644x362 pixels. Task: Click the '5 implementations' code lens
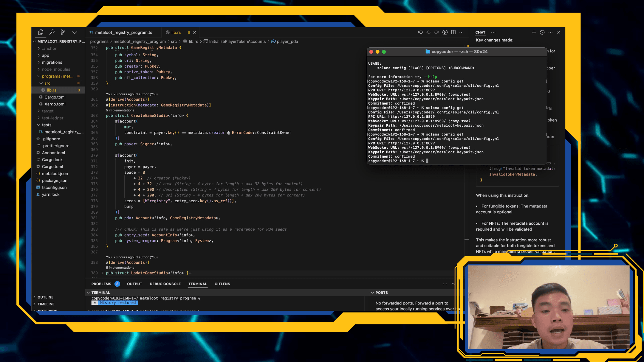pyautogui.click(x=120, y=110)
